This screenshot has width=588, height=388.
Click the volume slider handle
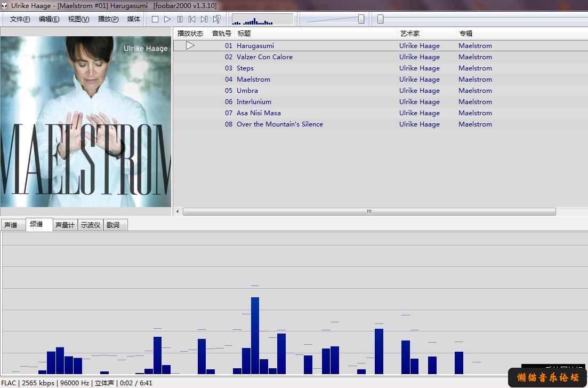coord(361,19)
